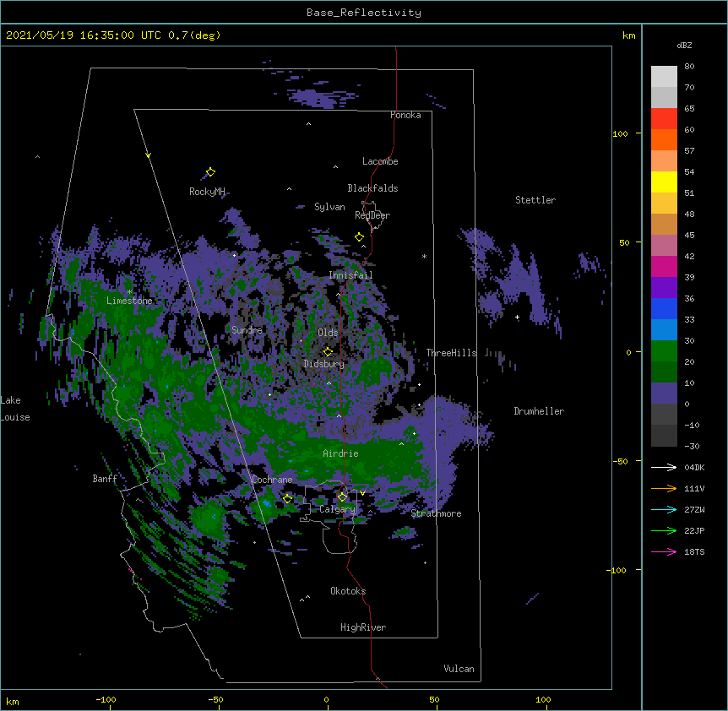The image size is (728, 711).
Task: Click the Olds town label
Action: [x=328, y=333]
